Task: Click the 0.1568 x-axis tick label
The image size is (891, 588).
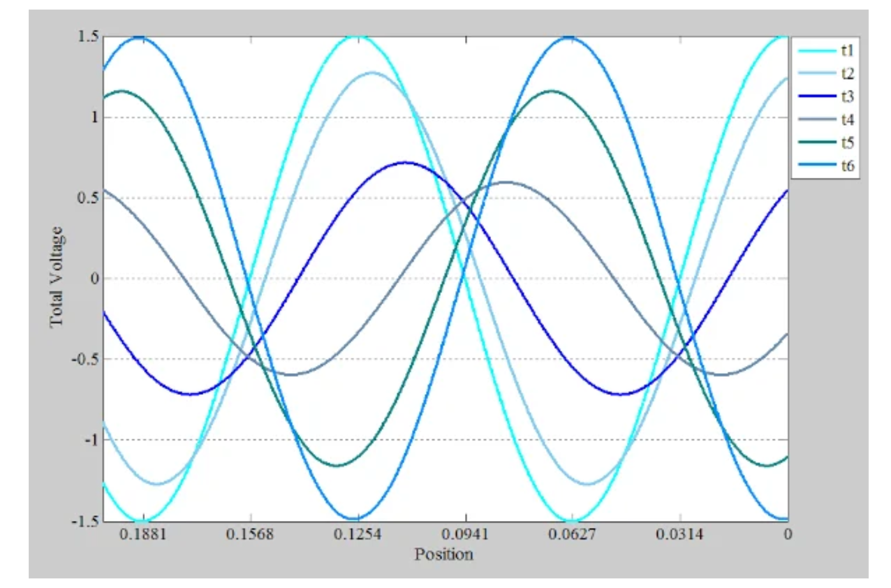Action: [x=250, y=534]
